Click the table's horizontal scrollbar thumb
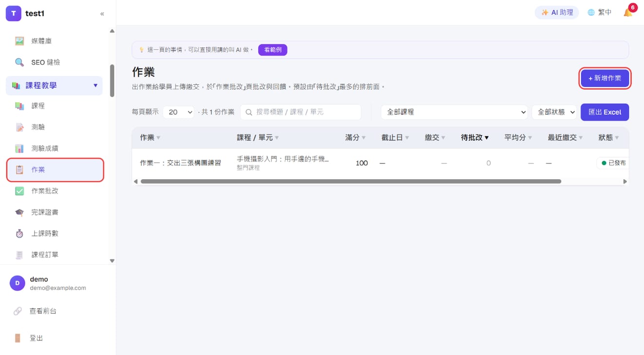 [351, 181]
